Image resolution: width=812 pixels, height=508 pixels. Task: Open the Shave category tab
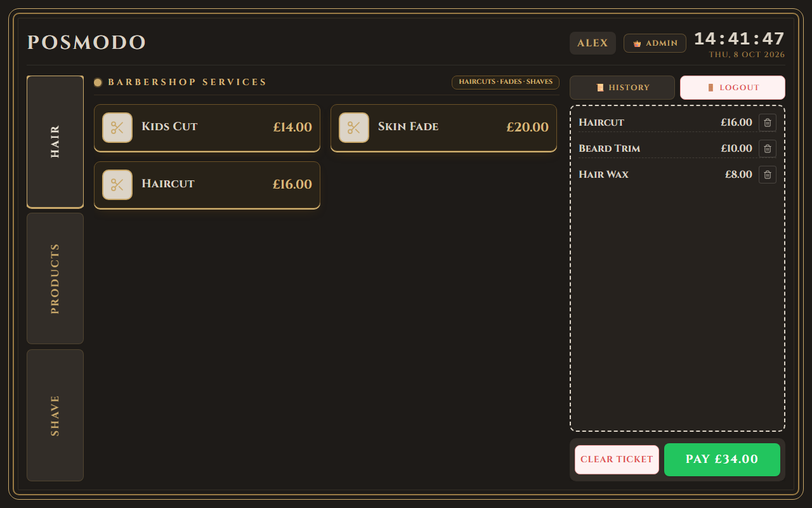pos(55,415)
